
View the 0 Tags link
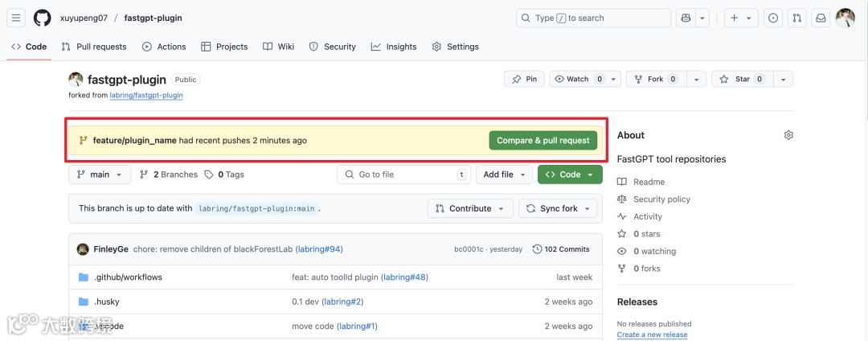224,175
